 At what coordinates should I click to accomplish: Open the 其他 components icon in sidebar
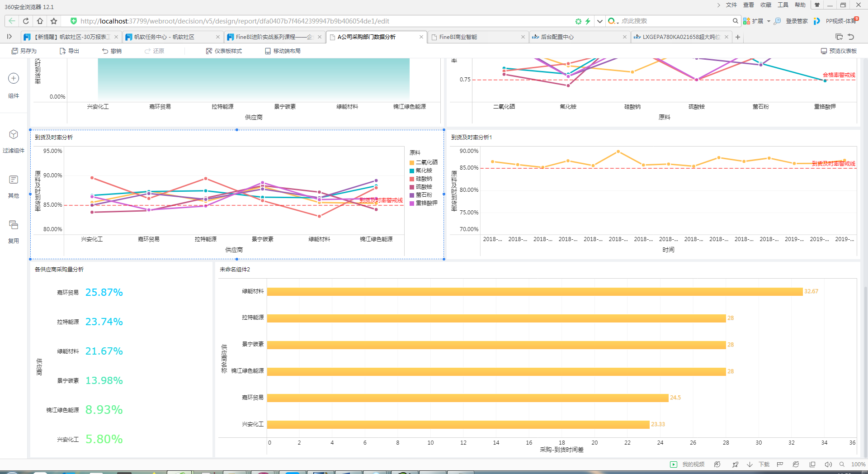click(x=14, y=180)
